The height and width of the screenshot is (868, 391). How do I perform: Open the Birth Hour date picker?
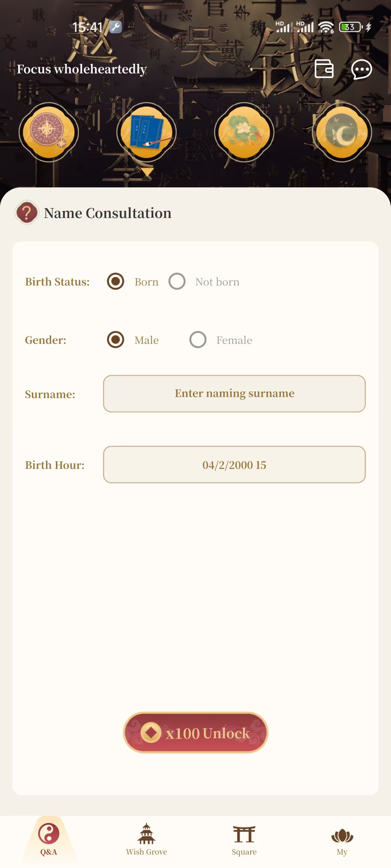234,465
